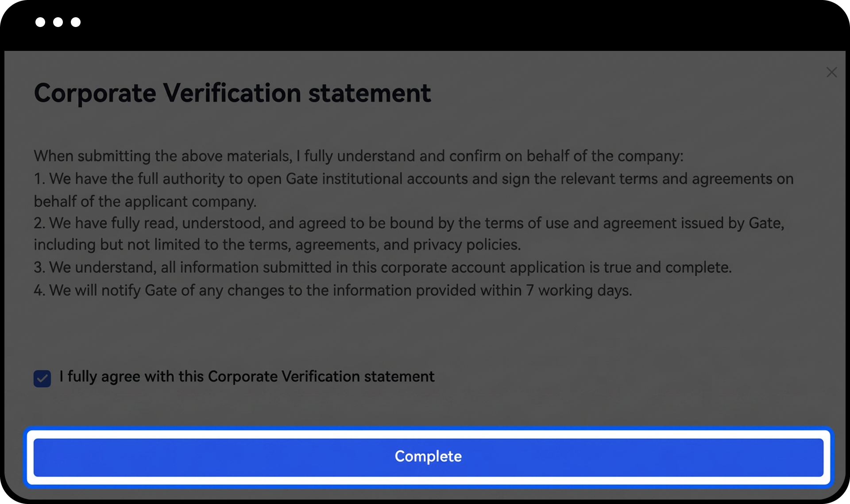This screenshot has width=850, height=504.
Task: Click statement 1 line about full authority
Action: tap(413, 179)
